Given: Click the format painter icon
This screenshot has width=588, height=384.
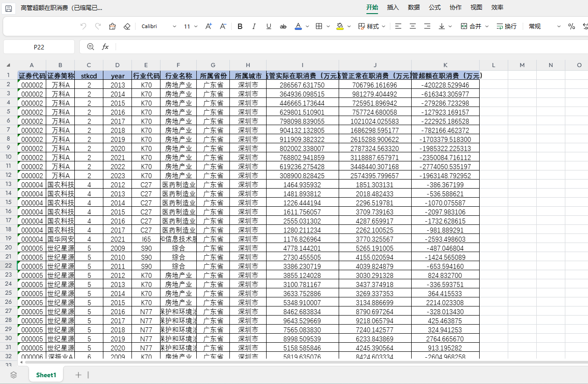Looking at the screenshot, I should [x=112, y=26].
